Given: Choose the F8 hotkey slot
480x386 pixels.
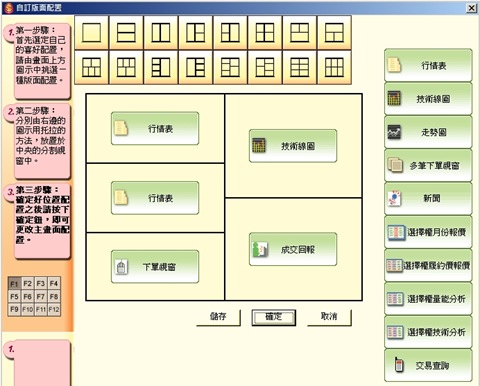Looking at the screenshot, I should 54,296.
